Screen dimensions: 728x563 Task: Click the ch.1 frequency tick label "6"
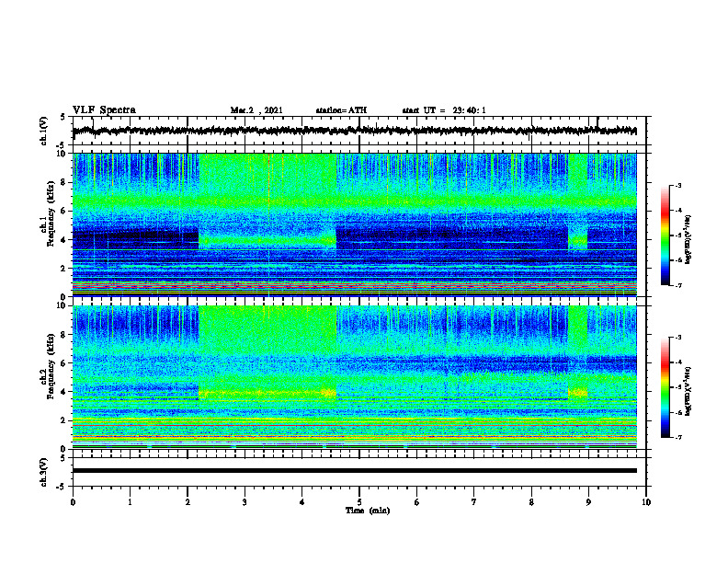point(63,212)
